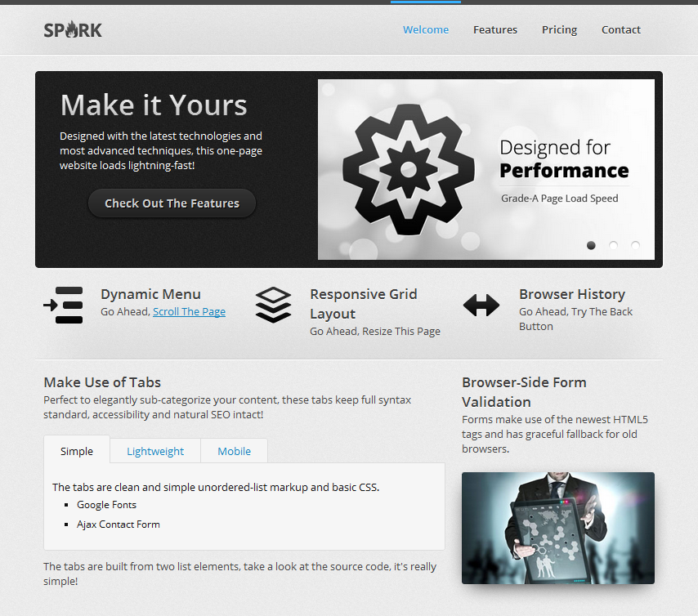698x616 pixels.
Task: Click the Designed for Performance slide text
Action: coord(564,160)
